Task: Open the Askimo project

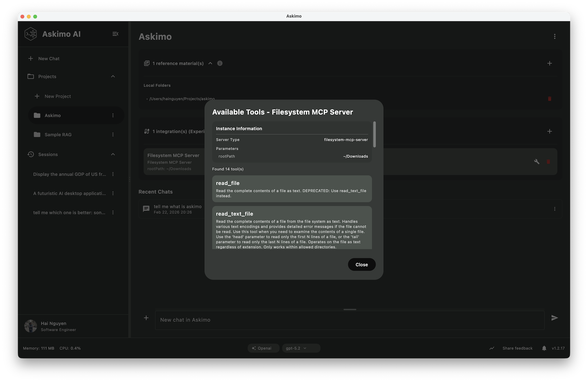Action: click(76, 115)
